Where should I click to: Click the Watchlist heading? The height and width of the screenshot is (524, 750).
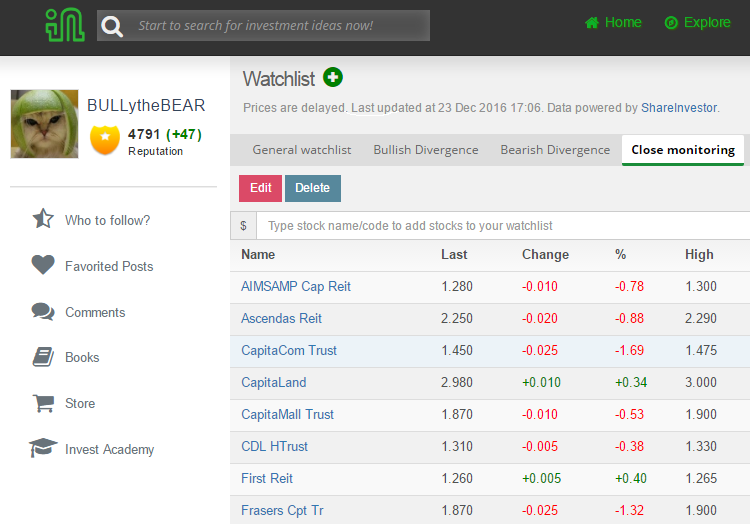[279, 79]
